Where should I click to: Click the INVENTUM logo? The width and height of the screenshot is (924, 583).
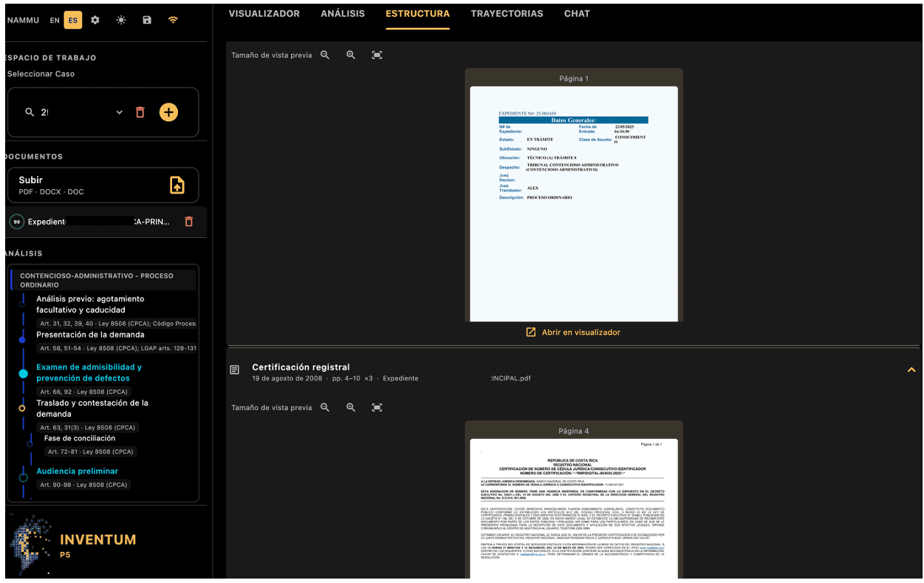(73, 545)
